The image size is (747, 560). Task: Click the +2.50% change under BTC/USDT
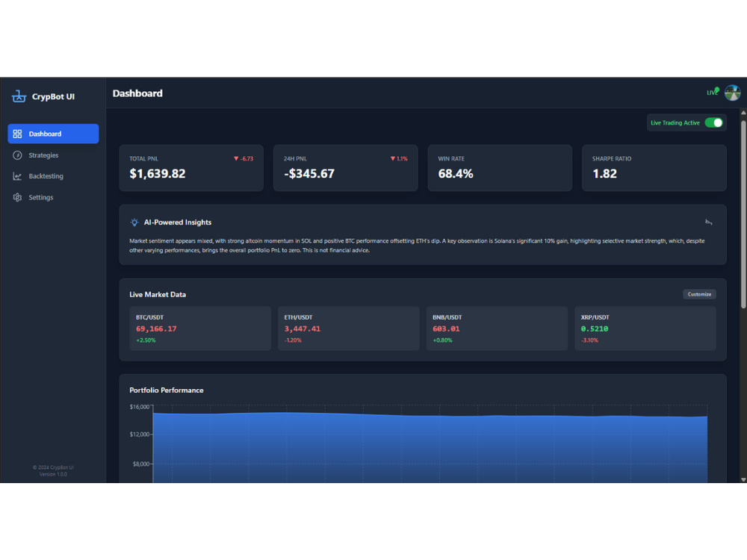pyautogui.click(x=146, y=340)
